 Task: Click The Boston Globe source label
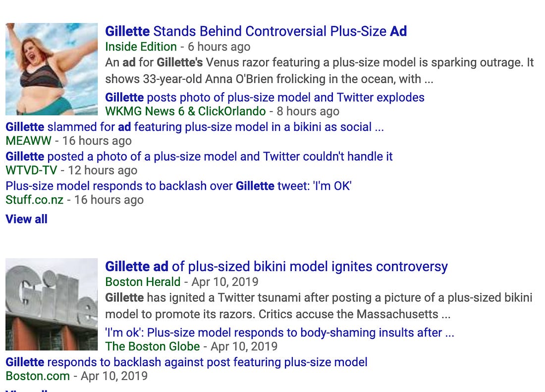(153, 346)
